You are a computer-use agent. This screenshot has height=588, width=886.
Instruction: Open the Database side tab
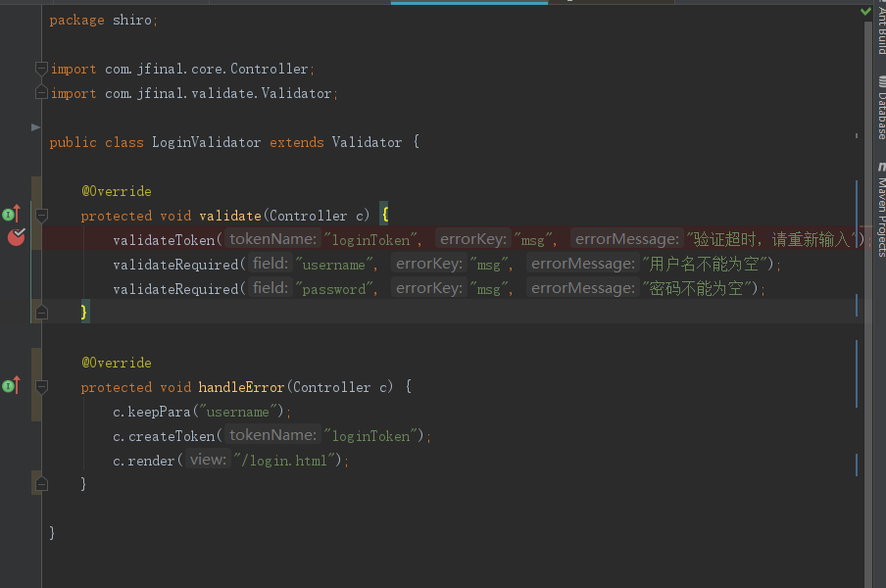tap(880, 114)
